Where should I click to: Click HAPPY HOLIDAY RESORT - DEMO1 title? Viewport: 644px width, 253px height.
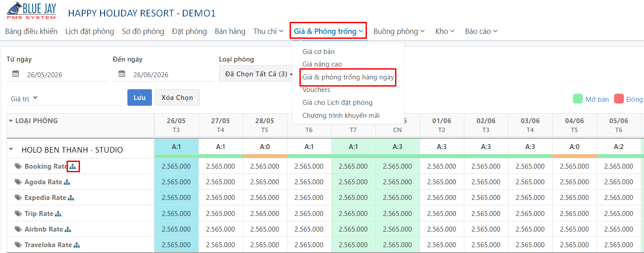[142, 13]
